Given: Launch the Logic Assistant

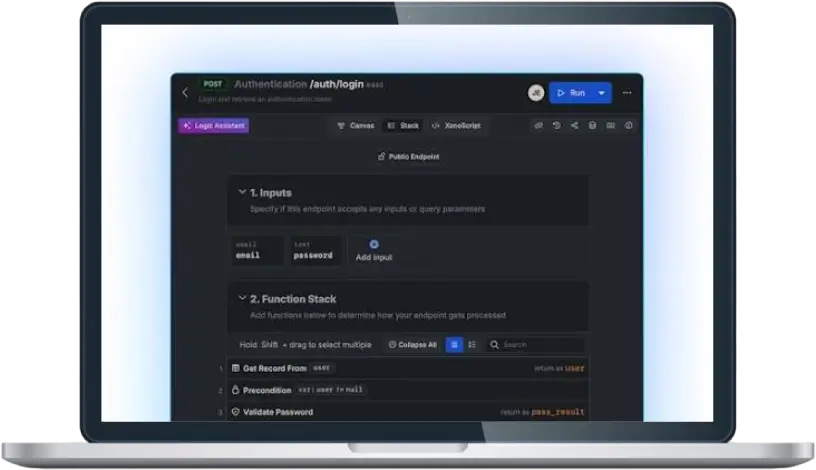Looking at the screenshot, I should click(x=214, y=125).
